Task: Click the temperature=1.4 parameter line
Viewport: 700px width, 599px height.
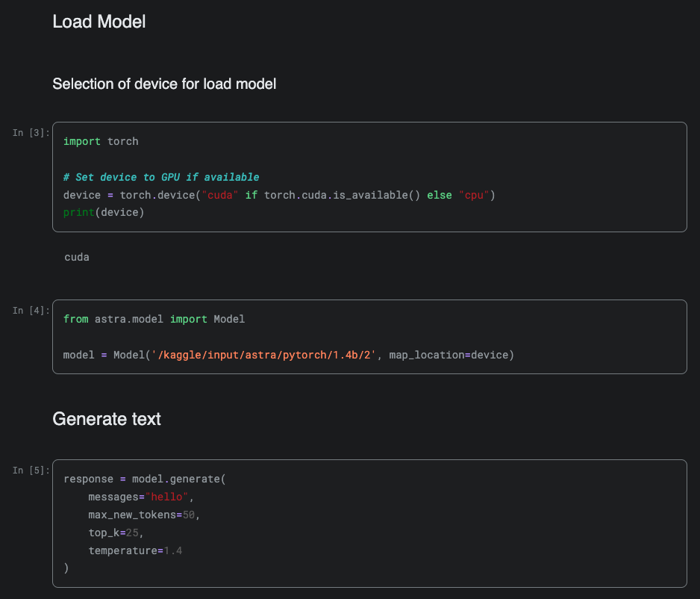Action: pos(135,550)
